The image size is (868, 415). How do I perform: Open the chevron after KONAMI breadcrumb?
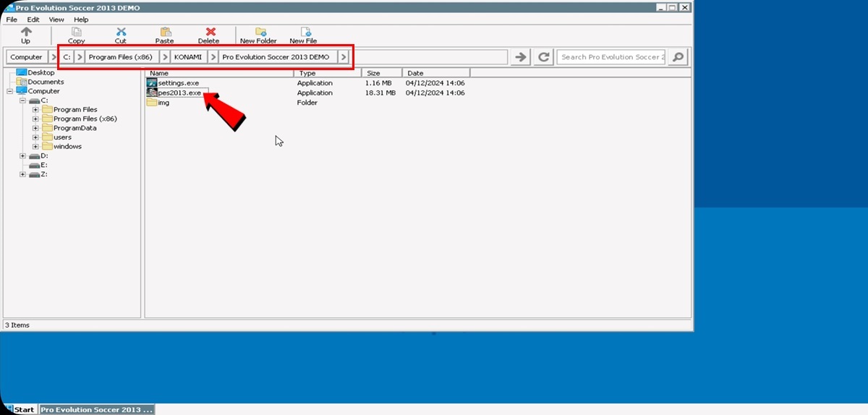[x=213, y=57]
